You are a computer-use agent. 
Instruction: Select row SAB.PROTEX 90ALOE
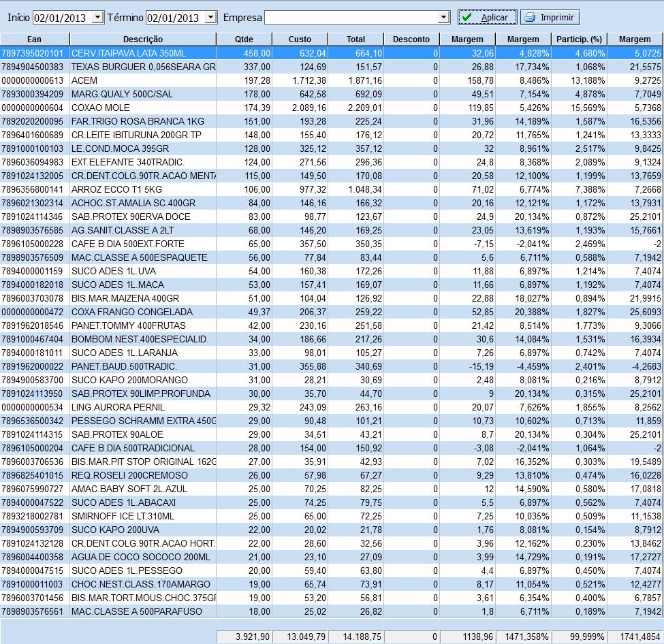point(331,434)
